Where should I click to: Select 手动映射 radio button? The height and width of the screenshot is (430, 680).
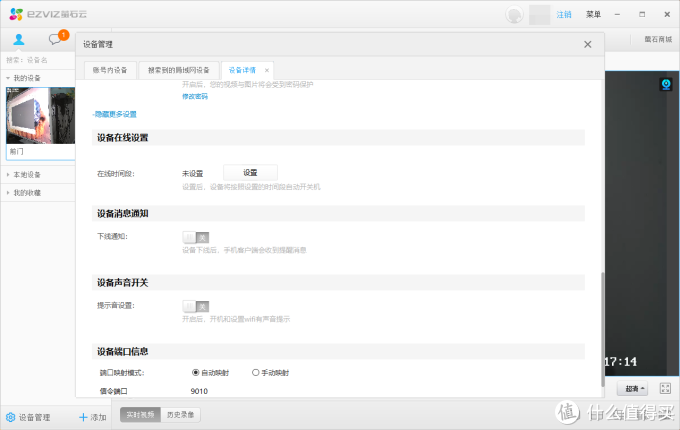[x=255, y=372]
